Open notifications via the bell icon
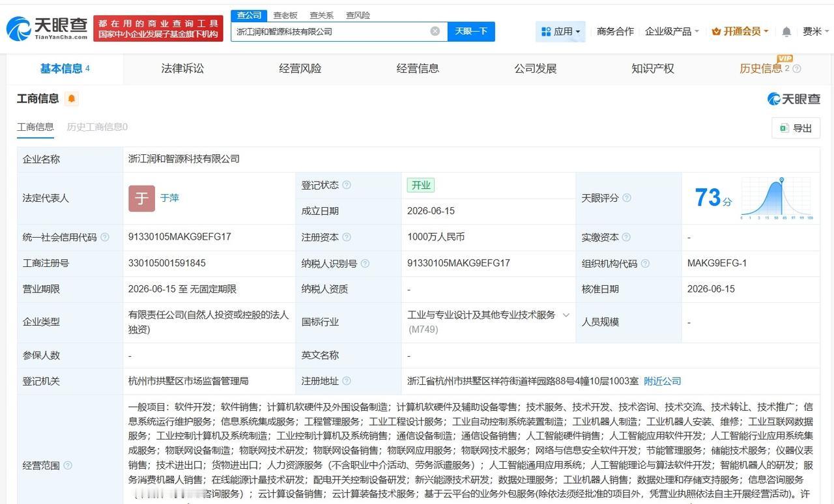Viewport: 834px width, 504px height. coord(786,31)
